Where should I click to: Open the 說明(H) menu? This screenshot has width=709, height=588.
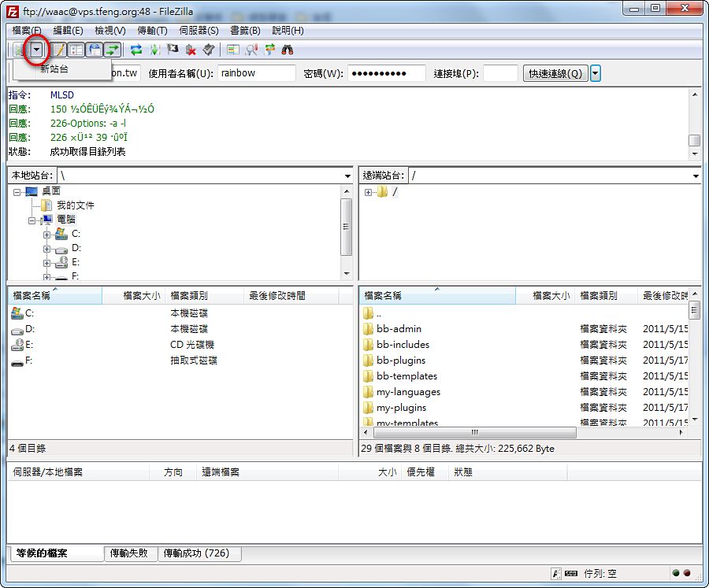click(288, 30)
